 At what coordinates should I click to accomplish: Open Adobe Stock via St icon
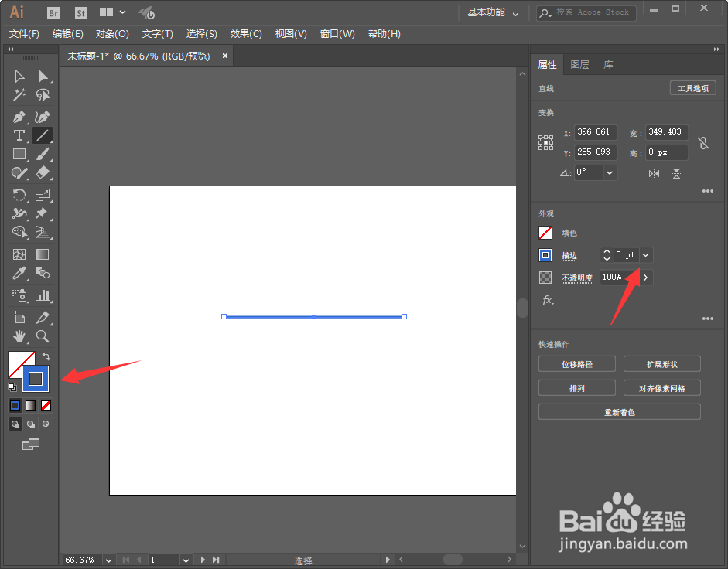tap(80, 13)
